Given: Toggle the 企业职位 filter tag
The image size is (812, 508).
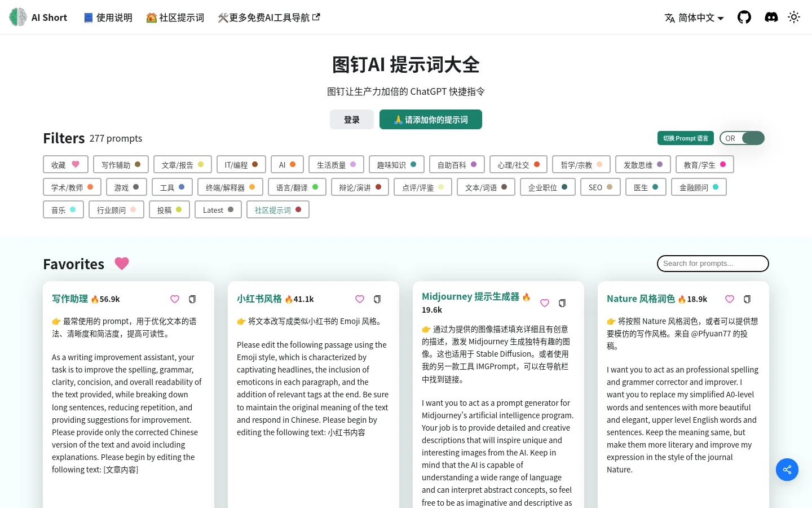Looking at the screenshot, I should pos(548,187).
